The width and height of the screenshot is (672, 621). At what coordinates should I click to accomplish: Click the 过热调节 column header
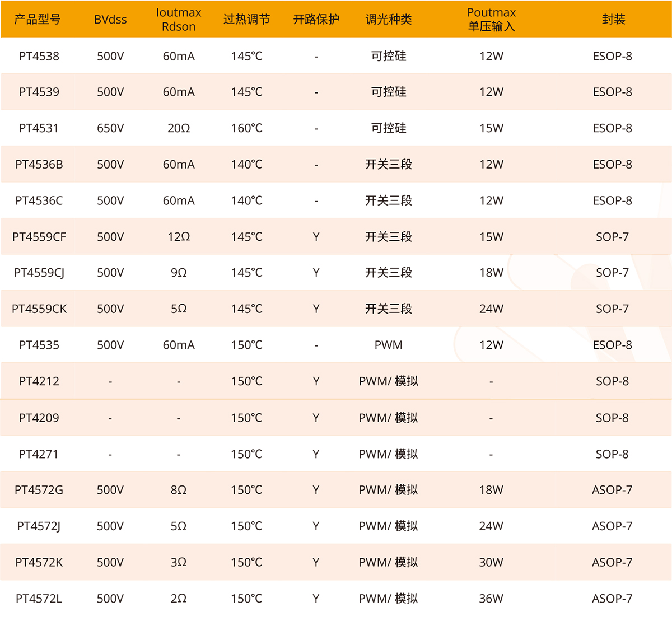pos(246,20)
